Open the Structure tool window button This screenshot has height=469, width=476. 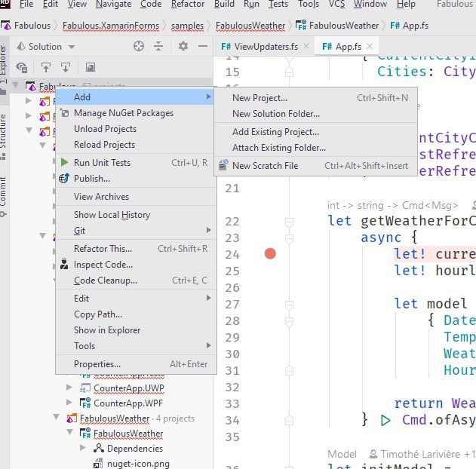(3, 136)
